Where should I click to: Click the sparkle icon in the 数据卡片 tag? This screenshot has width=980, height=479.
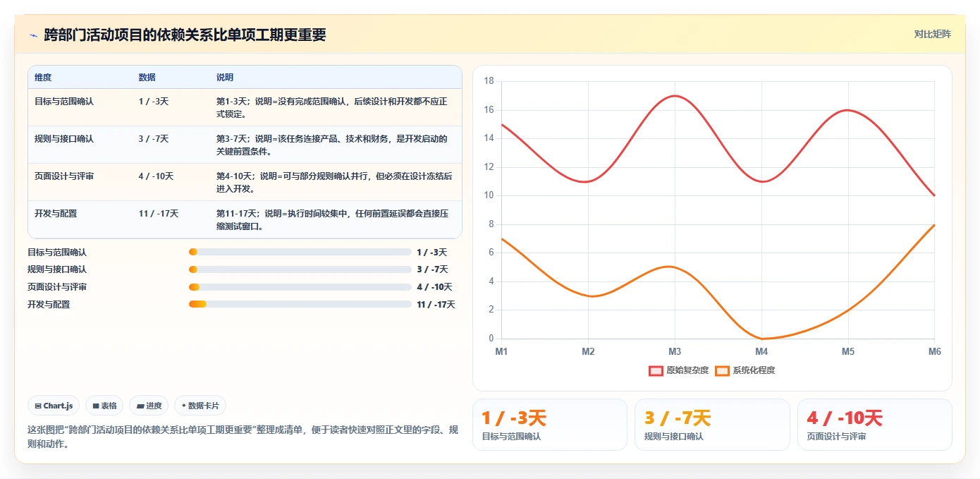click(x=183, y=406)
